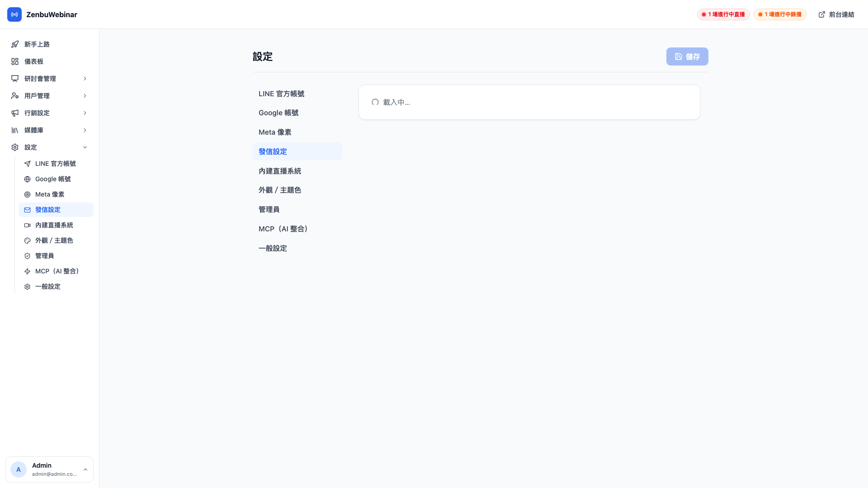Click the presentation icon beside 研討會管理
This screenshot has width=868, height=488.
click(15, 79)
